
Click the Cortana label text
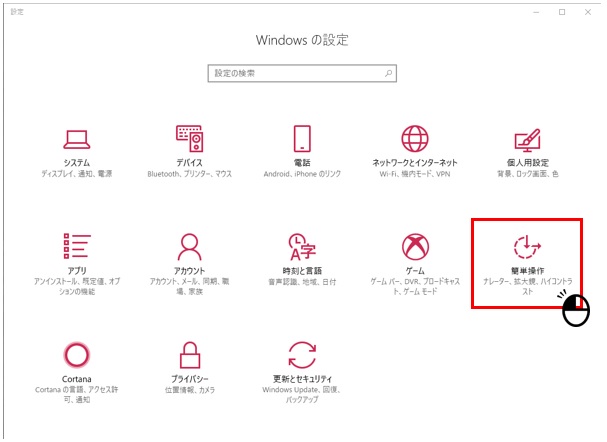pos(77,379)
